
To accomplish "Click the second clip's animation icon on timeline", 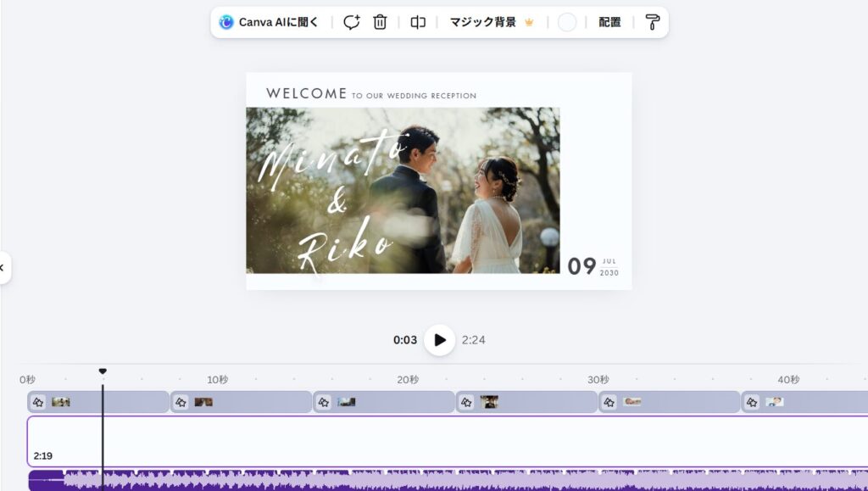I will [181, 402].
